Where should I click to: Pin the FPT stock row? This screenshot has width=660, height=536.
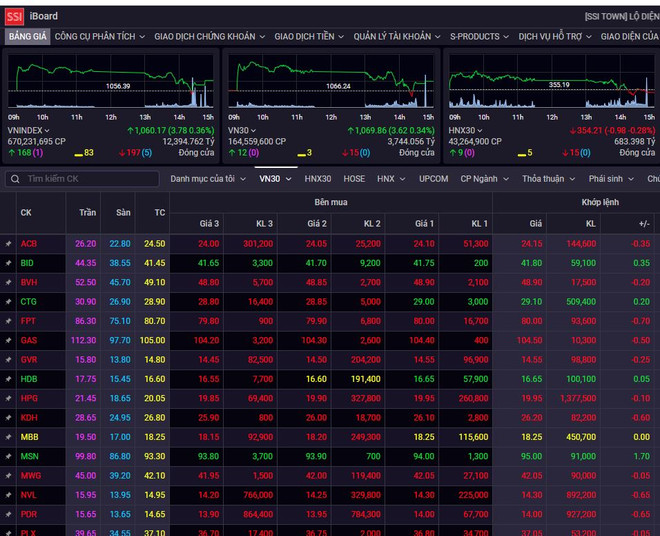click(x=8, y=321)
